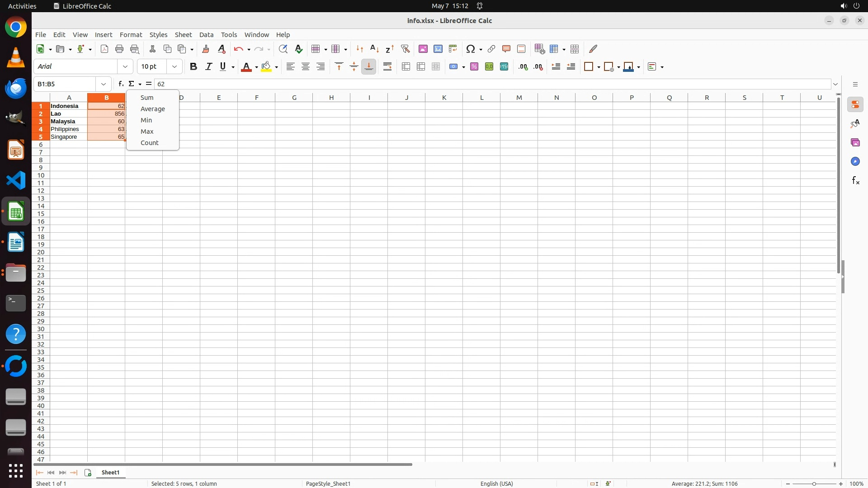The image size is (868, 488).
Task: Expand the font name dropdown
Action: click(125, 67)
